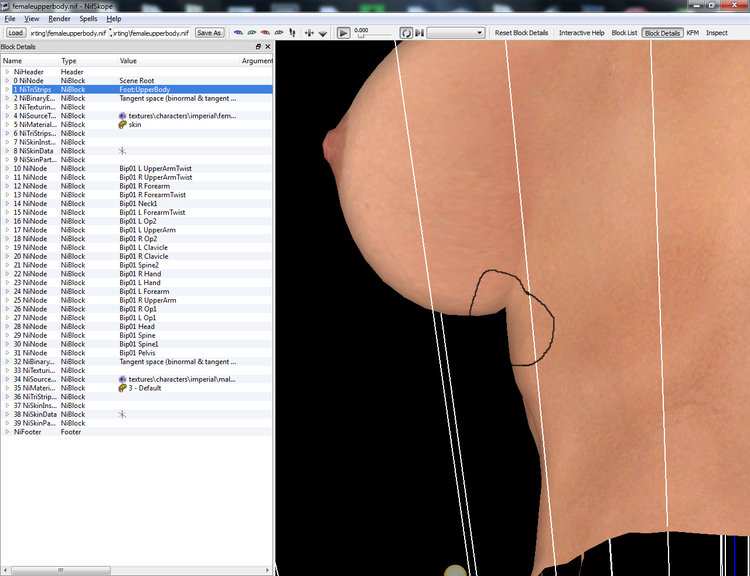
Task: Open the File menu
Action: point(10,19)
